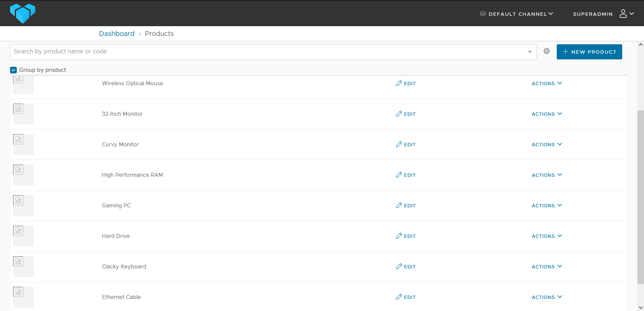Screen dimensions: 644x311
Task: Click the pencil icon for Hard Drive
Action: pos(399,236)
